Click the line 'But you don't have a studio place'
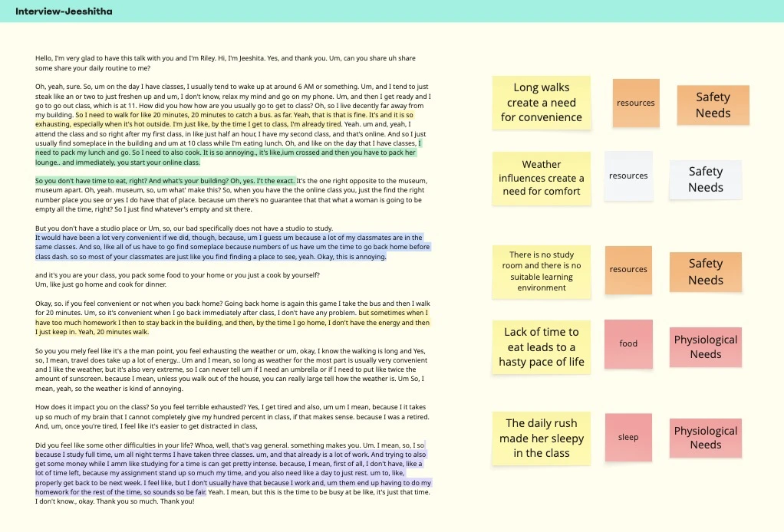Image resolution: width=784 pixels, height=532 pixels. coord(184,228)
